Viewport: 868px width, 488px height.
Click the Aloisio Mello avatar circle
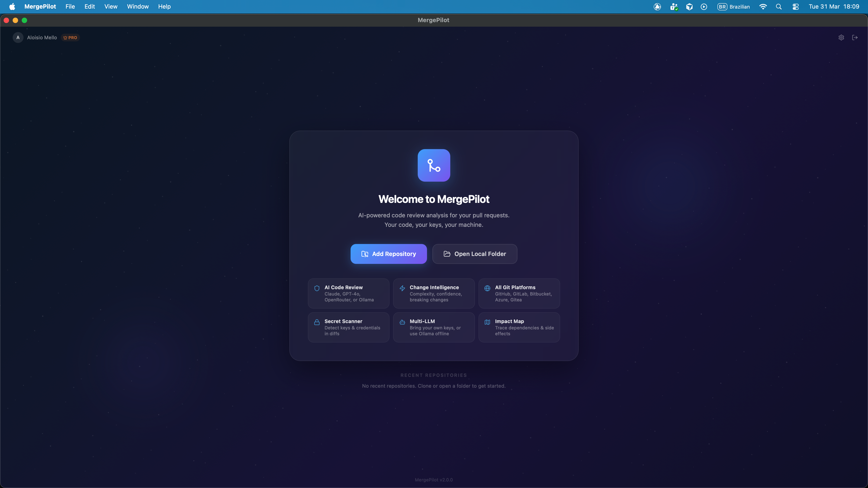pyautogui.click(x=18, y=37)
